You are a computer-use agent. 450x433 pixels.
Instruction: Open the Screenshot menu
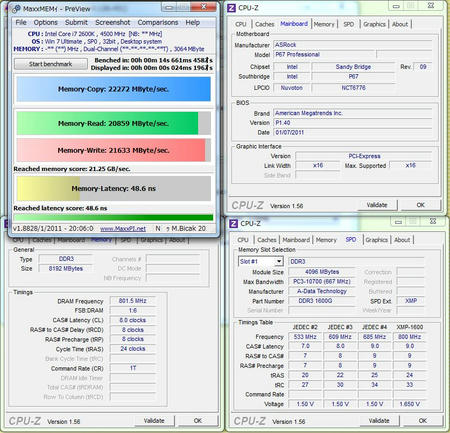tap(113, 23)
